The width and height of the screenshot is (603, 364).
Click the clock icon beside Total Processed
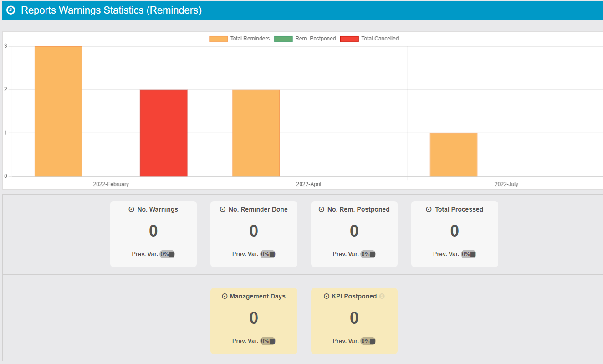tap(429, 210)
